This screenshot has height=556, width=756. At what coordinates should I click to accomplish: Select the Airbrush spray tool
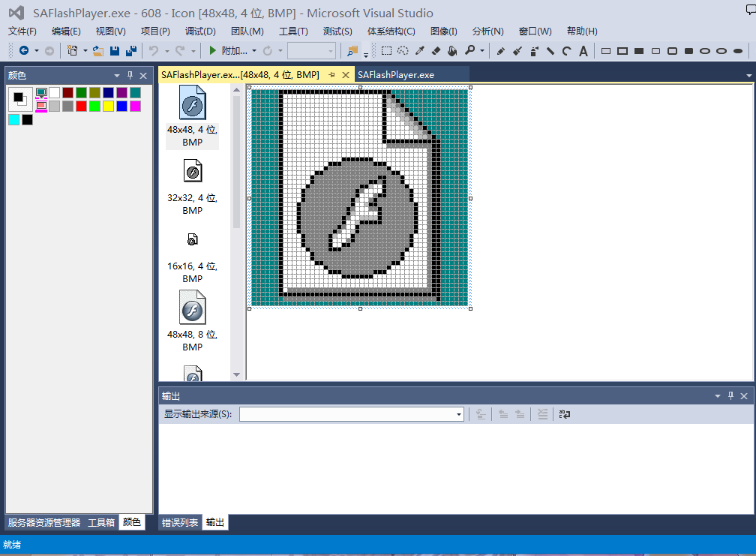[x=534, y=50]
